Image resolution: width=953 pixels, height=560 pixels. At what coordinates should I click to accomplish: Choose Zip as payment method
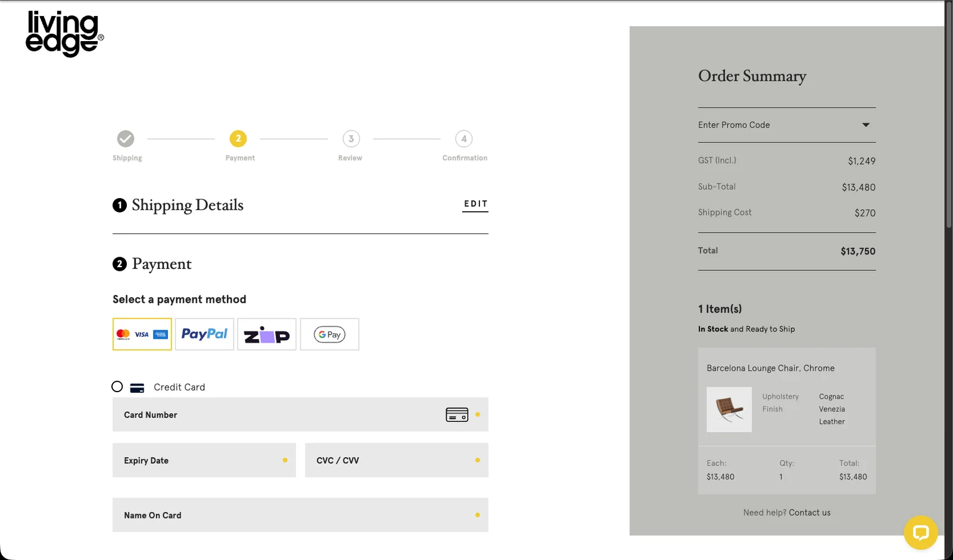pyautogui.click(x=267, y=334)
